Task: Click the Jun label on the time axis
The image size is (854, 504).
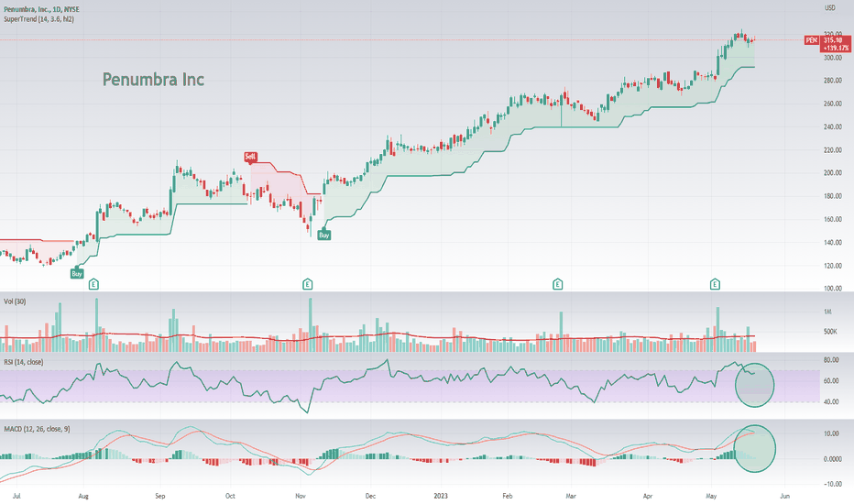Action: point(785,496)
